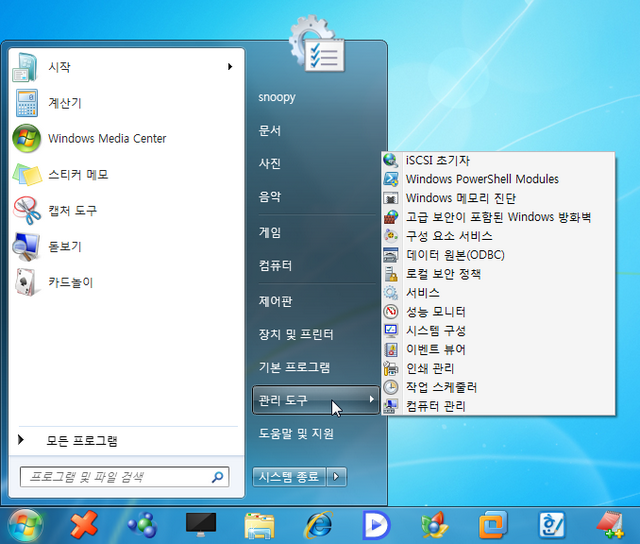The image size is (640, 544).
Task: Select '고급 보안이 포함된 Windows 방화벽' text
Action: (498, 217)
